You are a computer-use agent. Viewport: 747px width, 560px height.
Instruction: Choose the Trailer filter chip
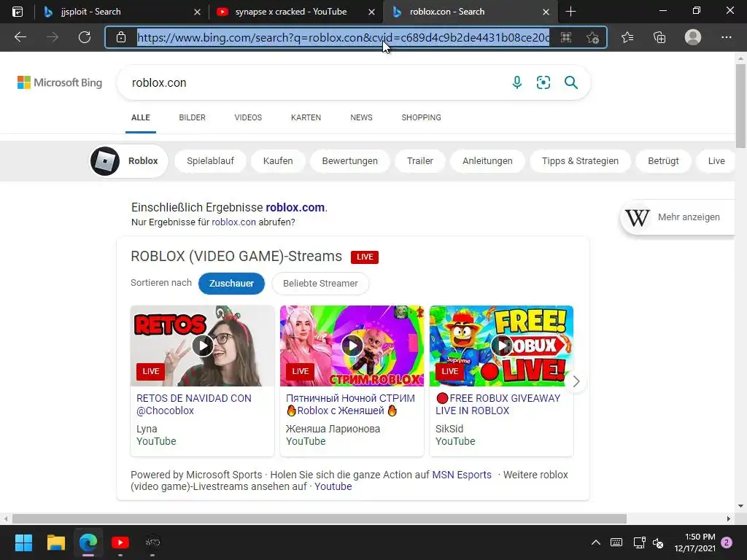coord(419,161)
